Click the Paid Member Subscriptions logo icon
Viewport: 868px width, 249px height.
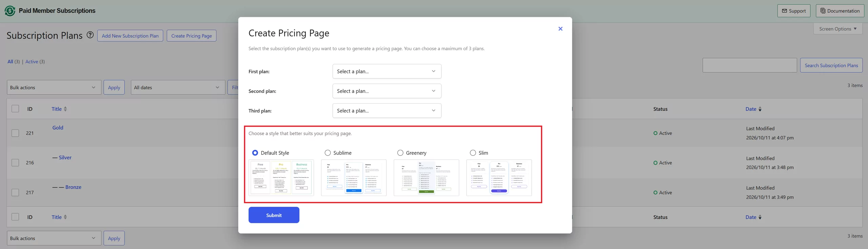(x=10, y=11)
